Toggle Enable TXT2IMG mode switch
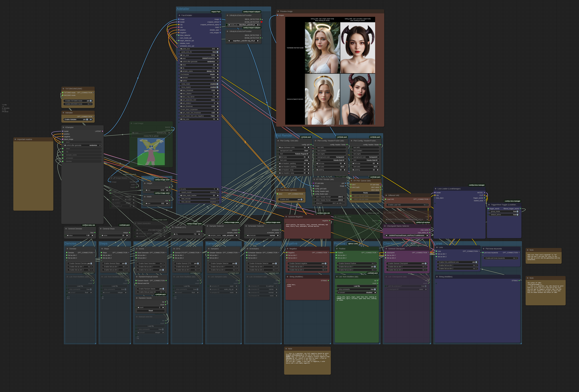The height and width of the screenshot is (392, 579). [90, 101]
